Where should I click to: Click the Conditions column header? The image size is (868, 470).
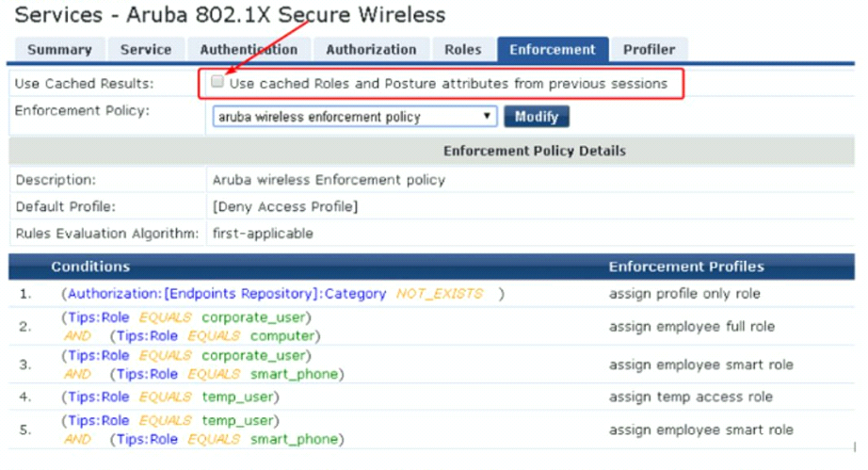point(90,267)
